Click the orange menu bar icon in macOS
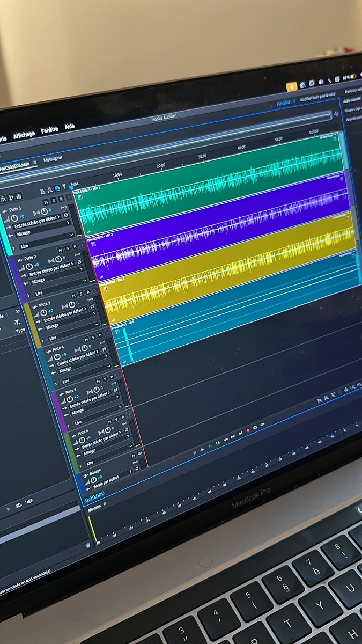 pos(291,86)
